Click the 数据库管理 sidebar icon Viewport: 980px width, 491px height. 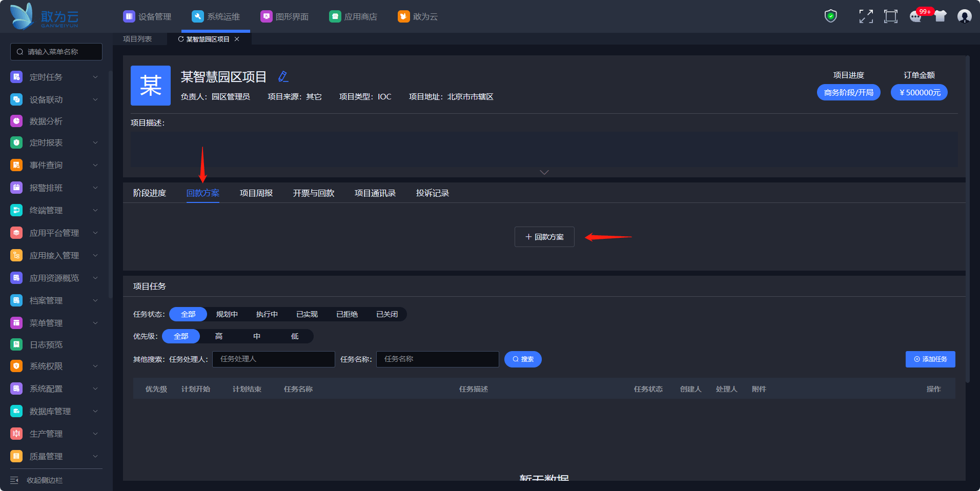[x=16, y=411]
